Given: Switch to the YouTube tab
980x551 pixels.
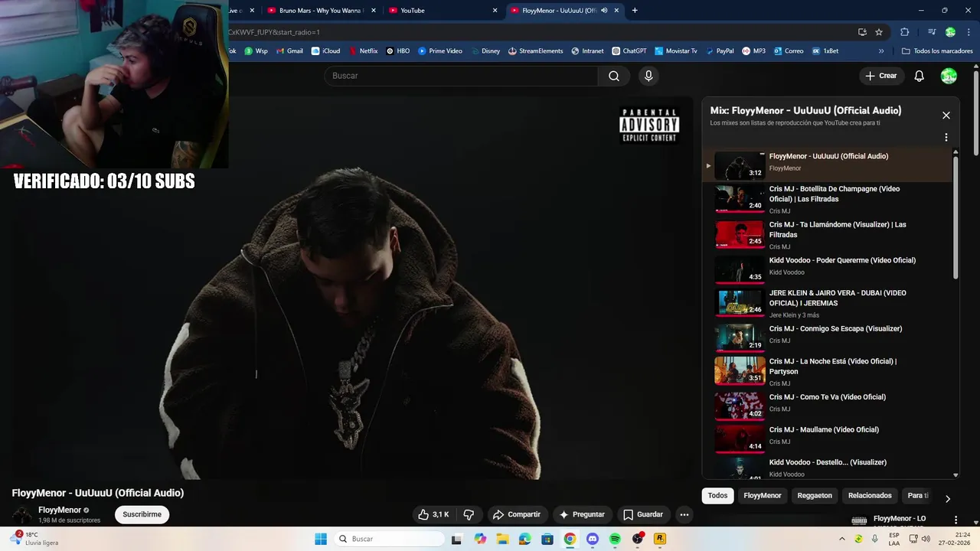Looking at the screenshot, I should pos(444,11).
